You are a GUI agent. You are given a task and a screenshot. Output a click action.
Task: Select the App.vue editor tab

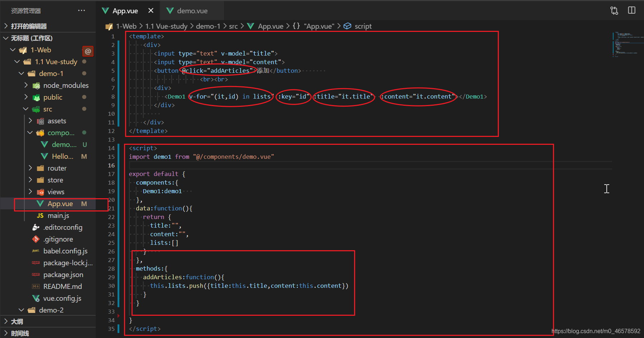[x=125, y=11]
